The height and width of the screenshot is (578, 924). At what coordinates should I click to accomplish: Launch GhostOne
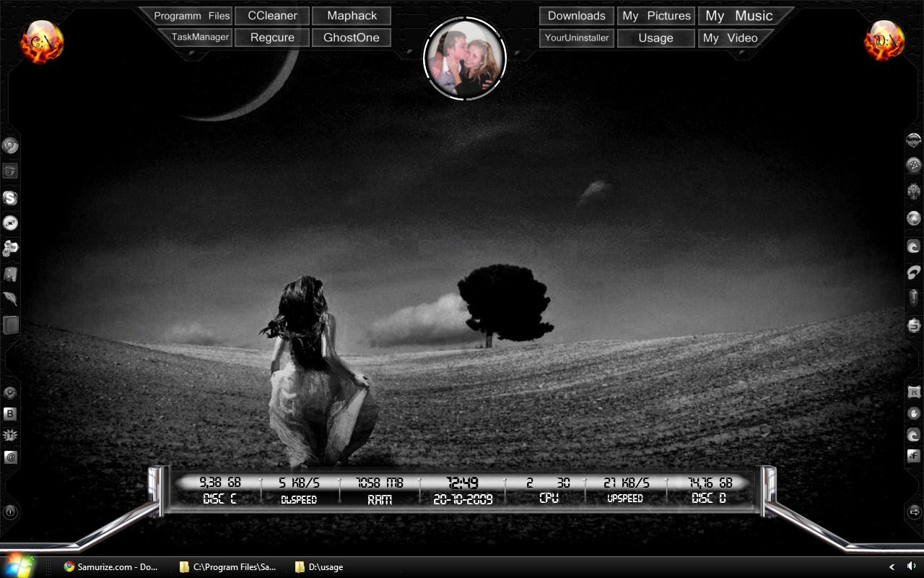tap(352, 38)
